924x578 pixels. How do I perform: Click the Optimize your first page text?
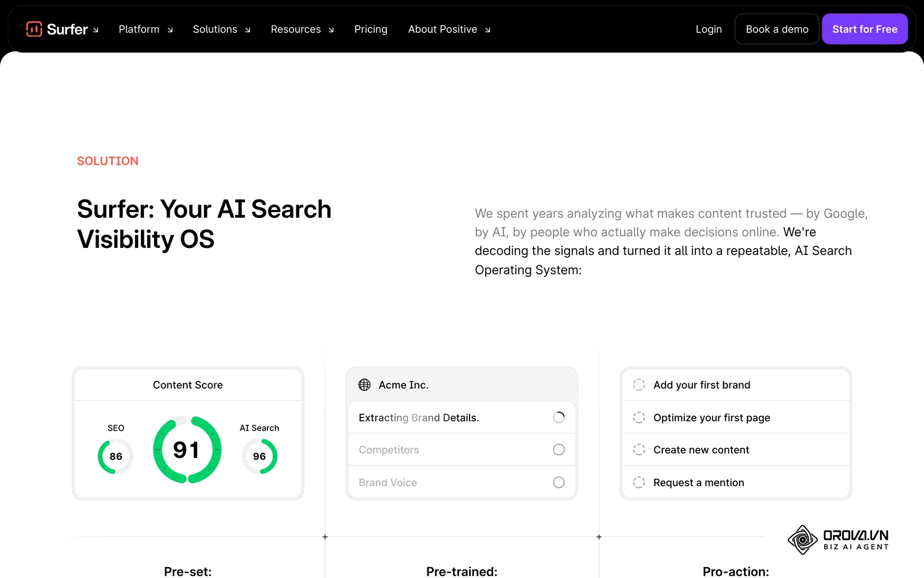click(711, 418)
